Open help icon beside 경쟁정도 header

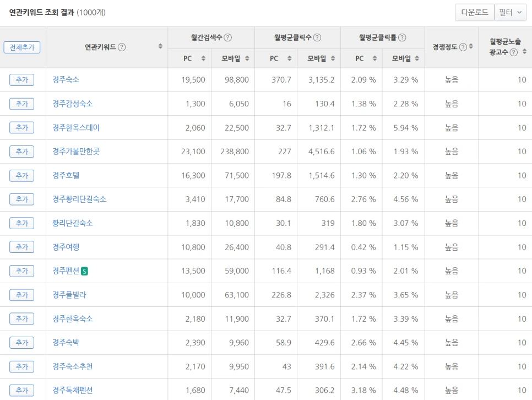(x=463, y=47)
